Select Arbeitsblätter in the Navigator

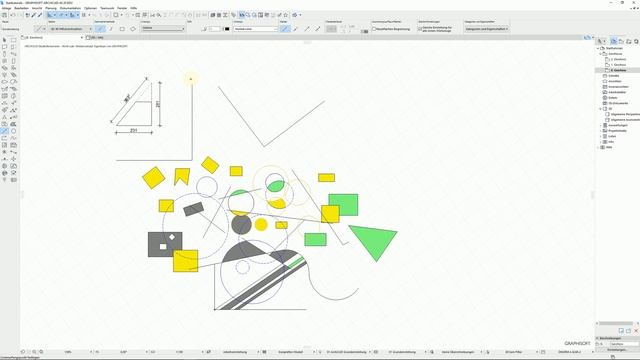point(617,92)
